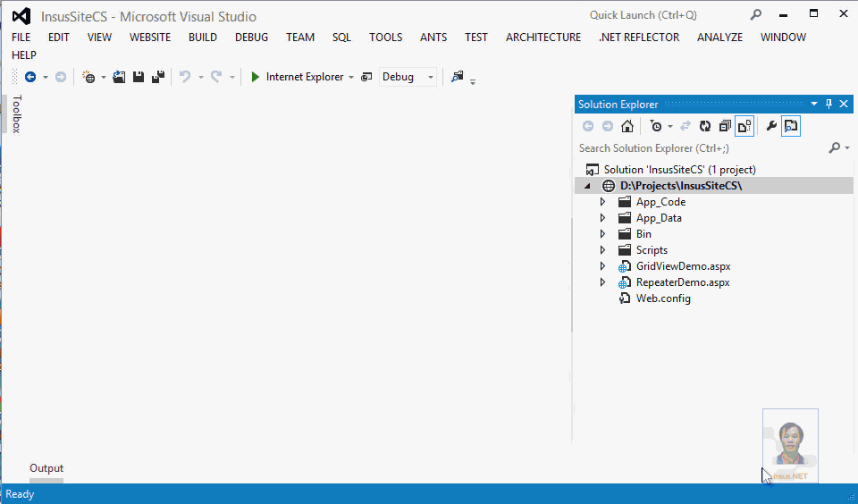Select the GridViewDemo.aspx file
This screenshot has width=858, height=504.
683,266
